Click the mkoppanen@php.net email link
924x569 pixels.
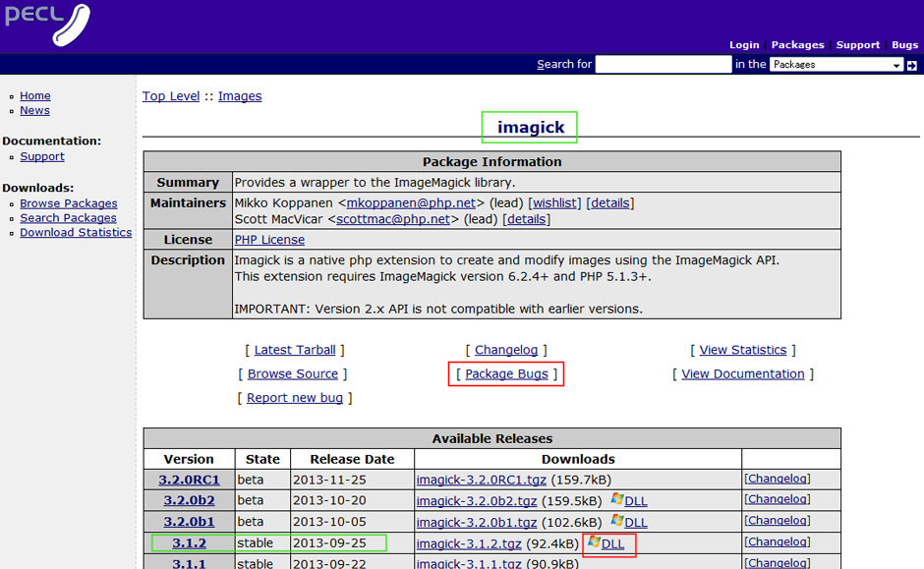[x=411, y=203]
